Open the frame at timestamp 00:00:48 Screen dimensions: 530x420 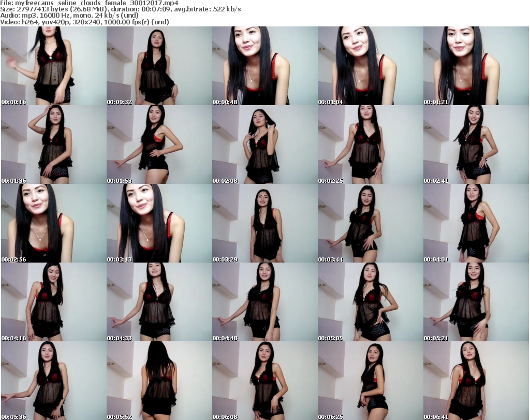click(265, 66)
